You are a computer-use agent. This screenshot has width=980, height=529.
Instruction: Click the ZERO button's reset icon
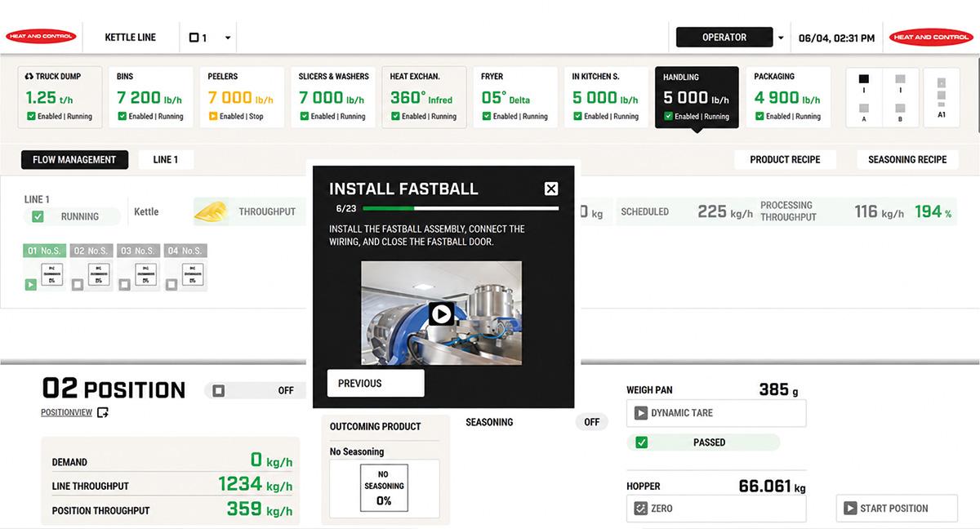point(641,508)
